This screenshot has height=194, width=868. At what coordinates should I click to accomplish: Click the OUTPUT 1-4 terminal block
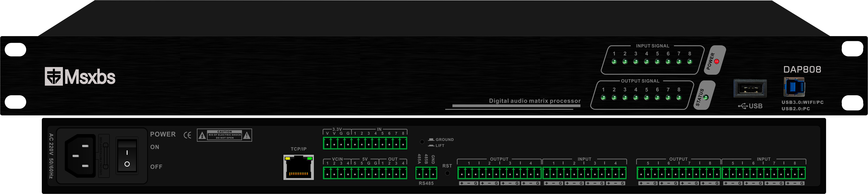click(499, 173)
